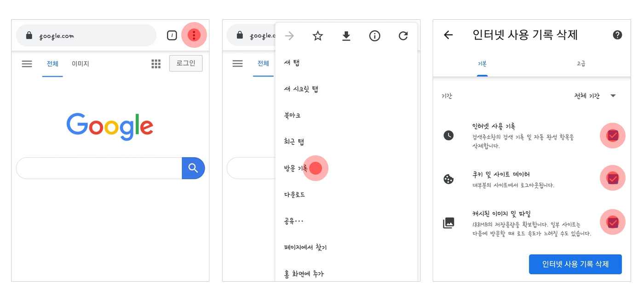Switch to the 이미지 tab
This screenshot has width=644, height=301.
coord(80,64)
